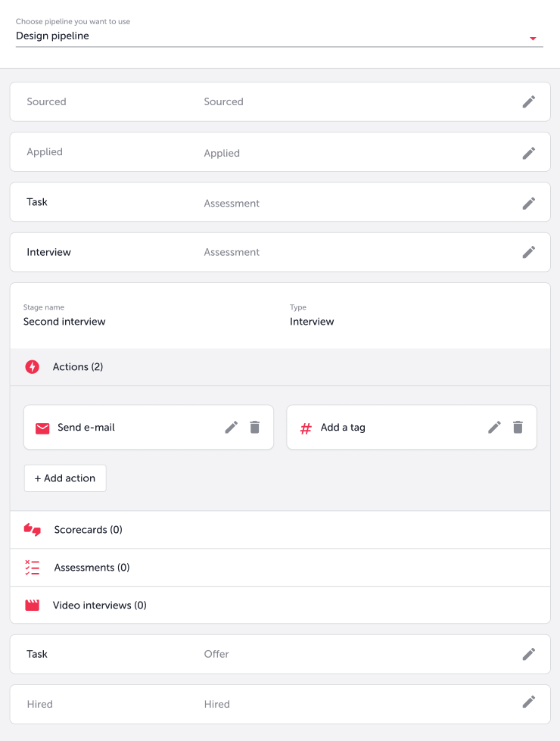Click the Assessments checklist icon
The image size is (560, 741).
pyautogui.click(x=32, y=567)
